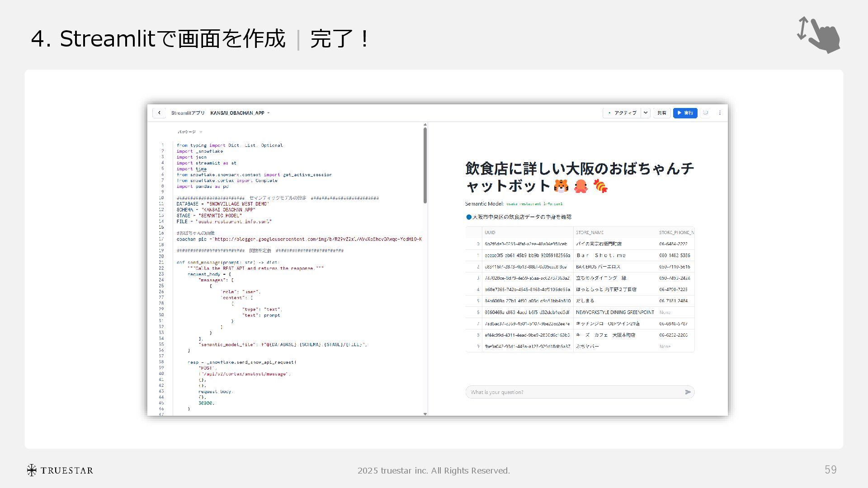Select the phone cell 06-6484-2222

pyautogui.click(x=676, y=244)
